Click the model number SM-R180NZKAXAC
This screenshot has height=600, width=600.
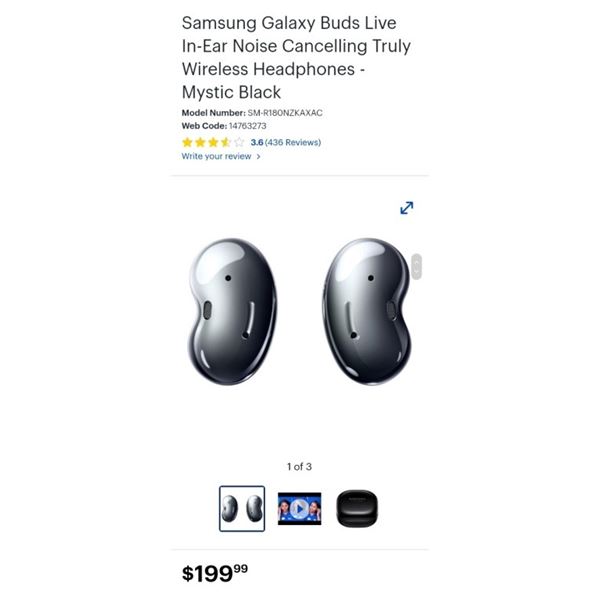tap(285, 113)
